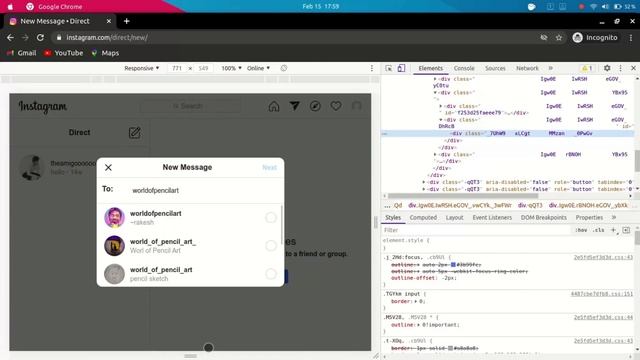Switch to the Computed tab
Screen dimensions: 640x360
click(423, 218)
